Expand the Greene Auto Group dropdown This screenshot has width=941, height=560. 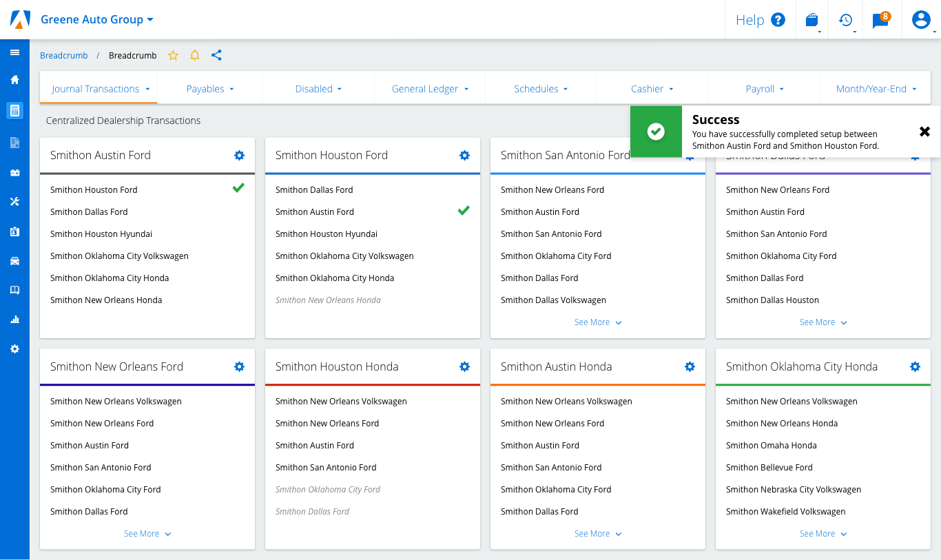click(96, 19)
